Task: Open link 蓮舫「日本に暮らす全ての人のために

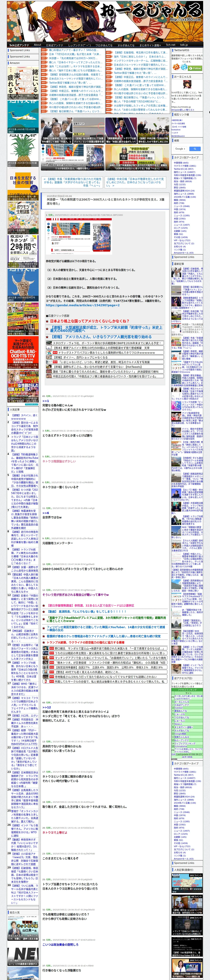Action: [x=105, y=372]
